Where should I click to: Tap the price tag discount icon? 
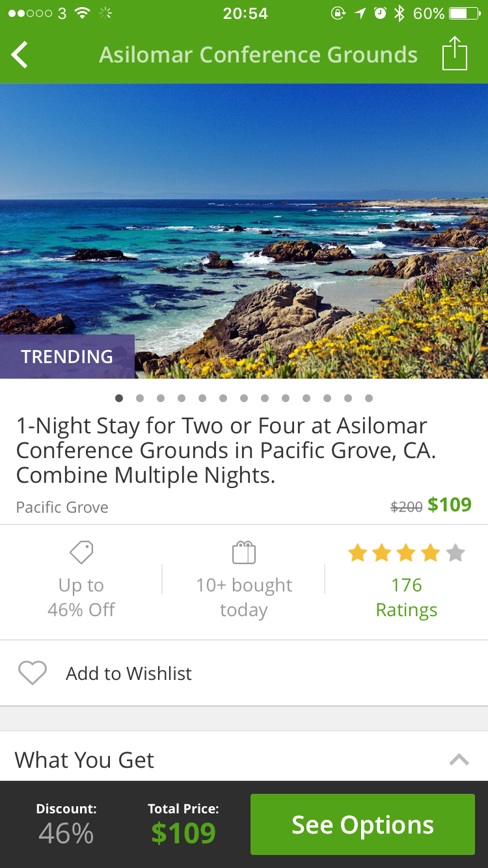click(x=81, y=553)
